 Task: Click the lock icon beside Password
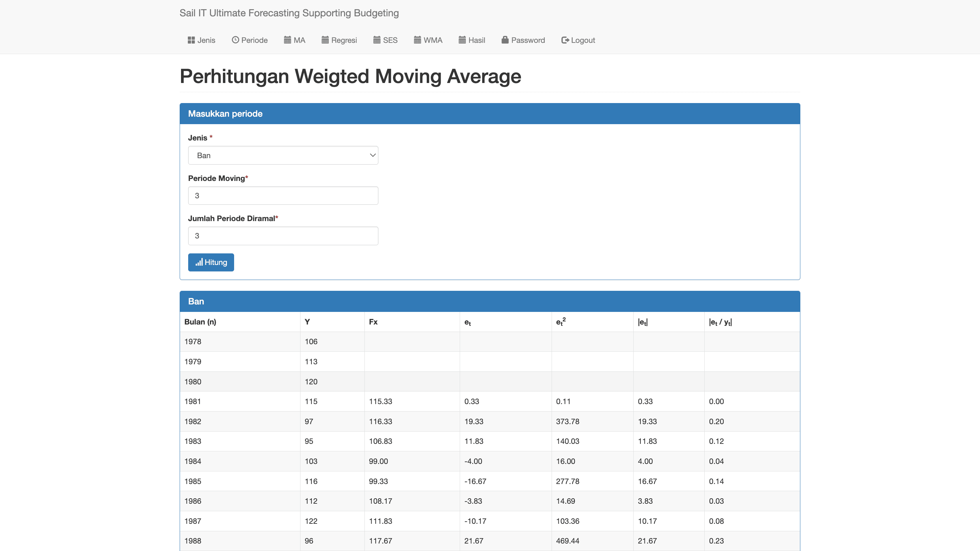tap(505, 40)
